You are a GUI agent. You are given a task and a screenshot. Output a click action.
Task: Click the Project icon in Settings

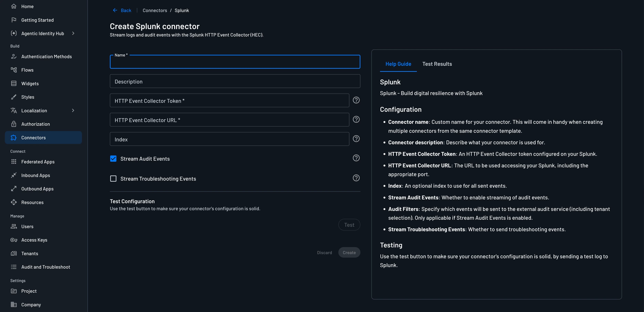pos(14,291)
